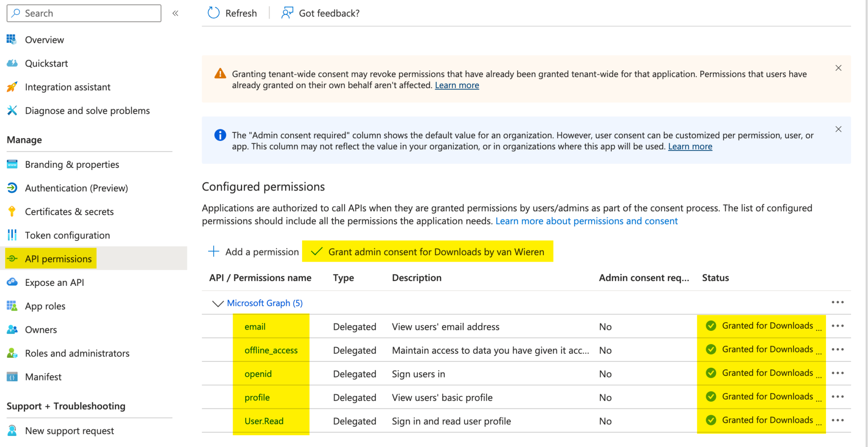Screen dimensions: 868x447
Task: Click the Expose an API cloud icon
Action: pyautogui.click(x=12, y=282)
